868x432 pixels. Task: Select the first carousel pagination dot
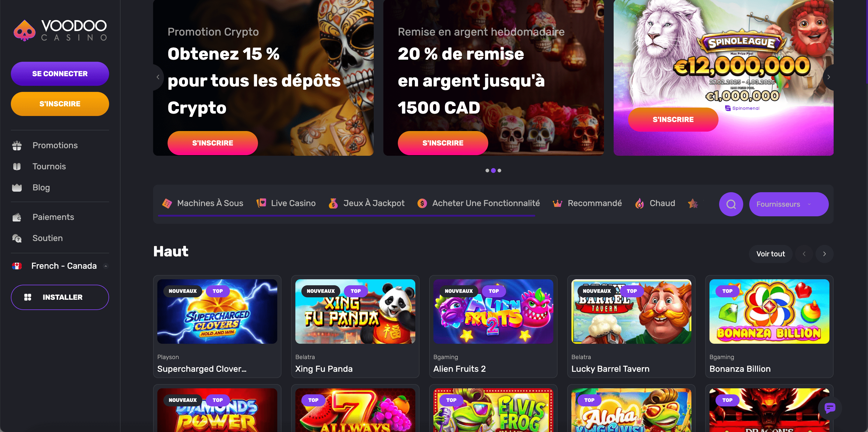click(487, 171)
